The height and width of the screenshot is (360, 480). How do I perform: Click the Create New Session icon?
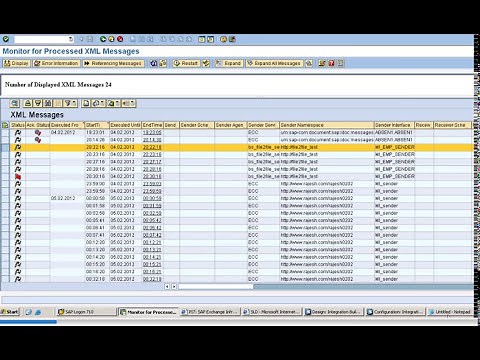[x=201, y=39]
